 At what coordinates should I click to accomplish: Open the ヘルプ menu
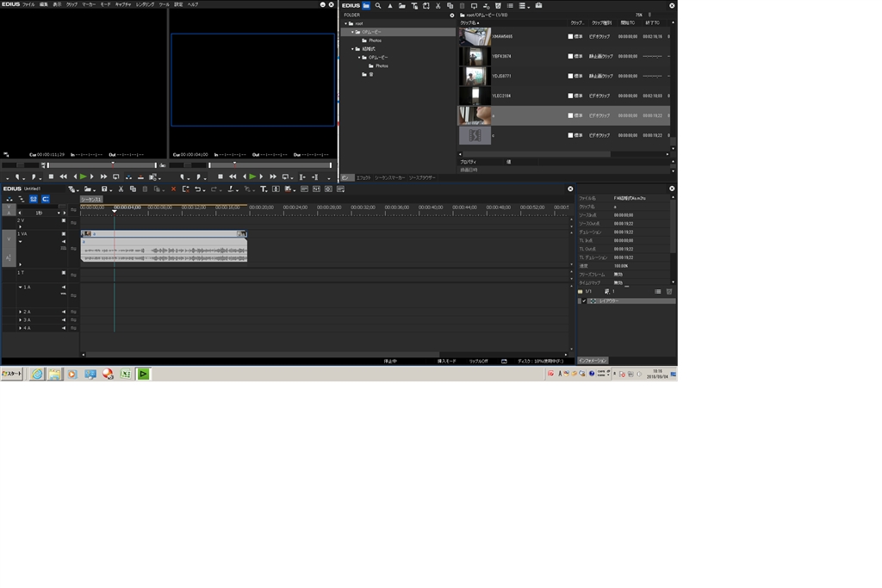tap(193, 4)
